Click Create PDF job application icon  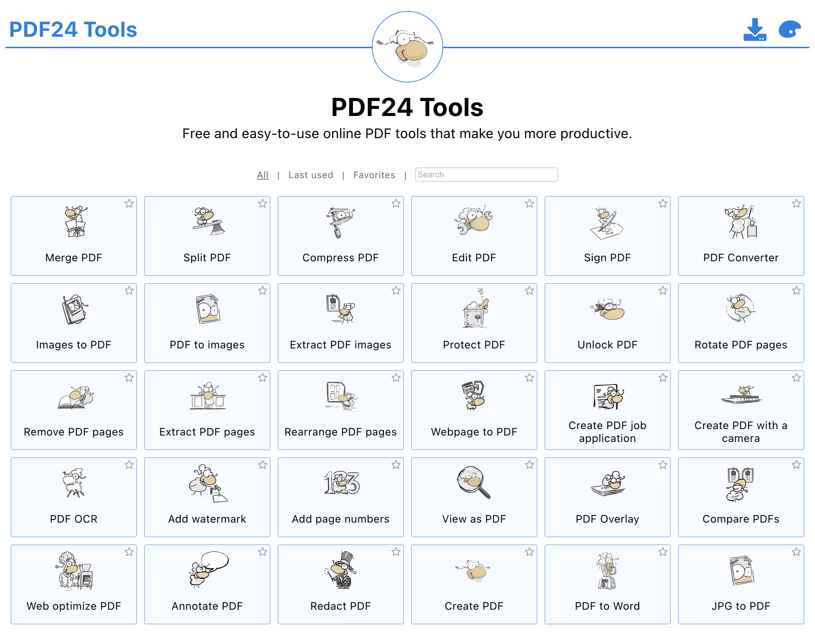click(608, 396)
